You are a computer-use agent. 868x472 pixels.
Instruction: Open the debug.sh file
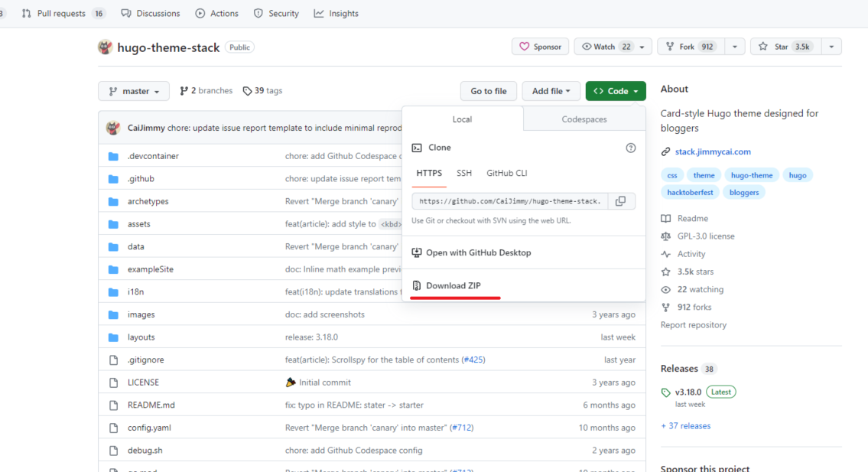point(145,451)
